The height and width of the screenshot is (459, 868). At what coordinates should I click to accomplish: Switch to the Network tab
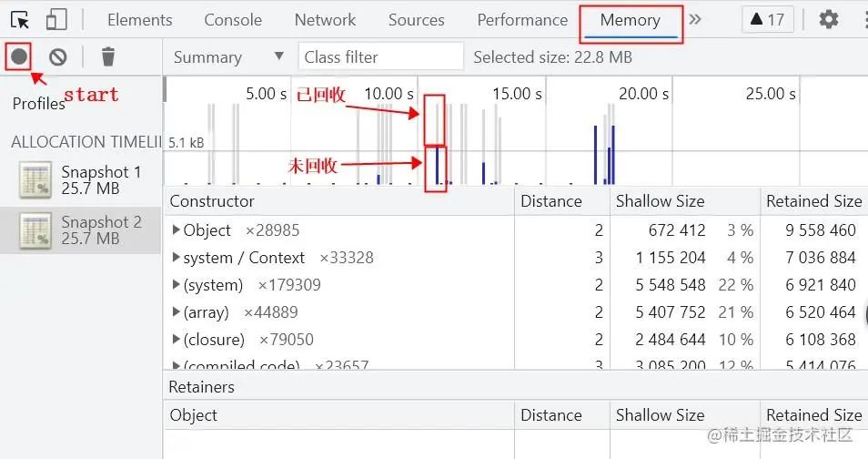coord(325,20)
